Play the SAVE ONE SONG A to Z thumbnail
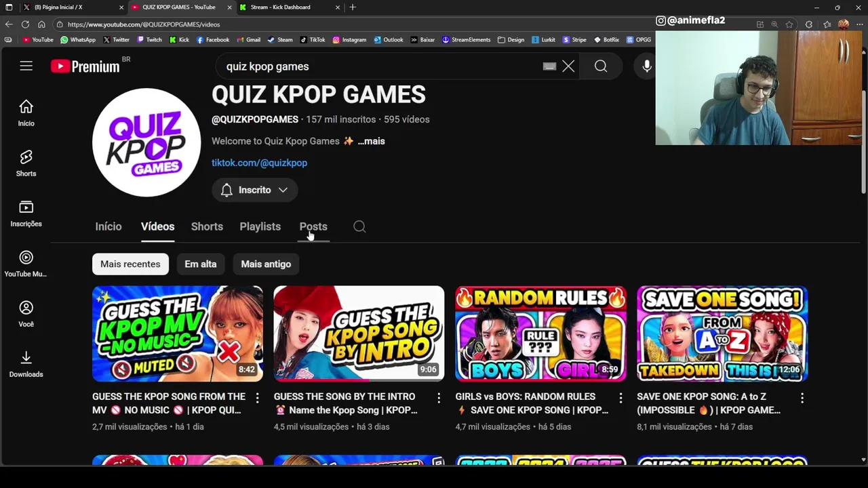The image size is (868, 488). coord(722,333)
